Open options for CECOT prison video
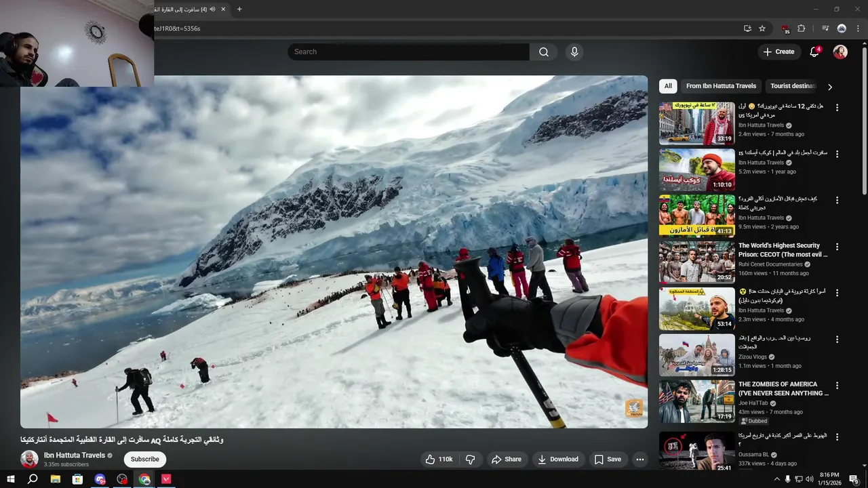868x488 pixels. click(x=837, y=247)
